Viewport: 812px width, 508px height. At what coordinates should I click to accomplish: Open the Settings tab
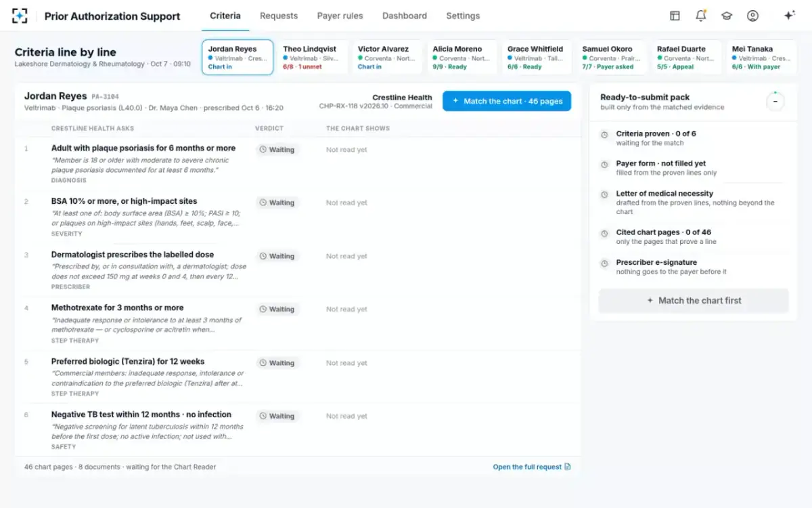(x=463, y=16)
